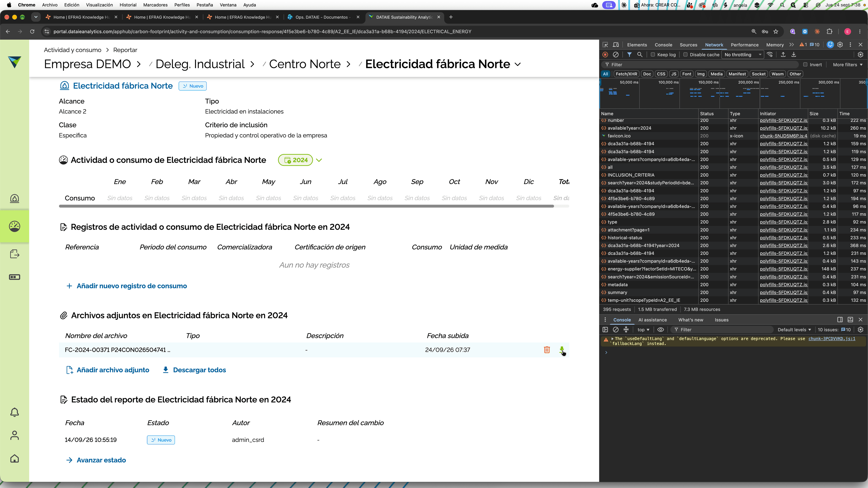
Task: Click the Chrome address bar URL
Action: (262, 32)
